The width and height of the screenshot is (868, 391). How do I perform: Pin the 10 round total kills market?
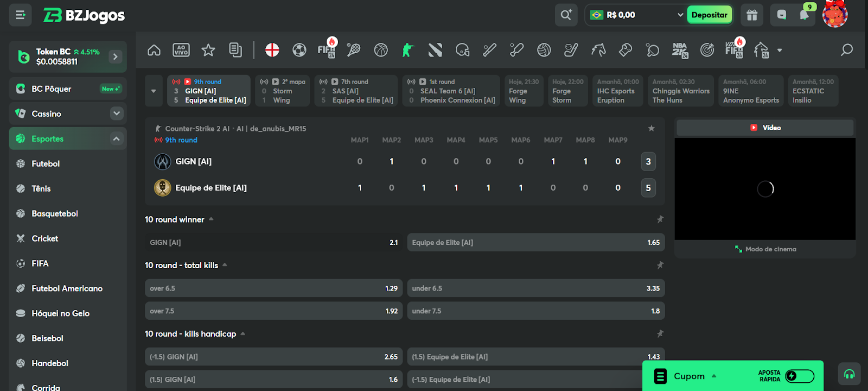click(660, 265)
